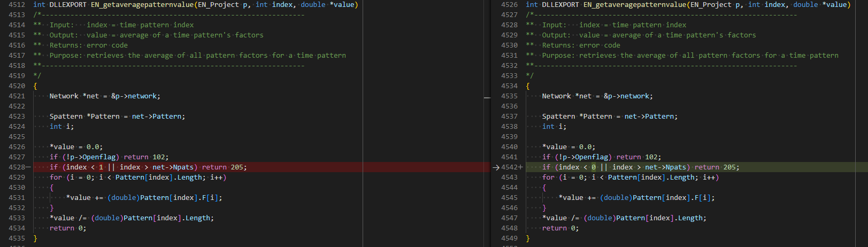Click the opening brace on right line 4534

pyautogui.click(x=528, y=86)
